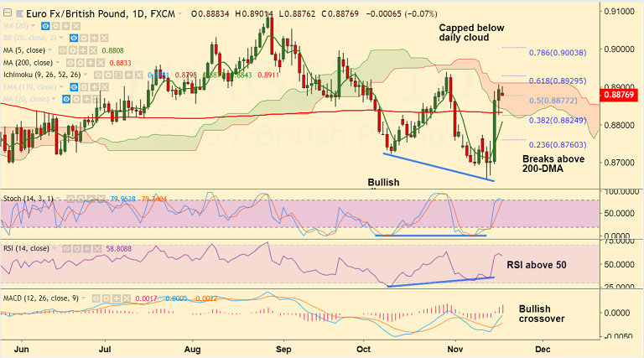The image size is (644, 358).
Task: Hide the Stoch (14, 3, 1) indicator
Action: [70, 199]
